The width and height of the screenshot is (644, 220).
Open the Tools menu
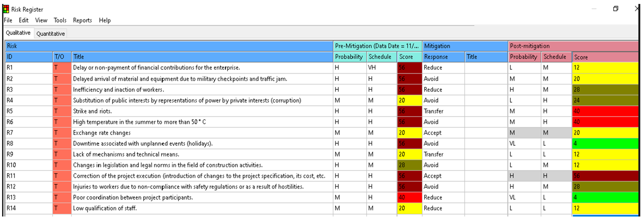[60, 20]
